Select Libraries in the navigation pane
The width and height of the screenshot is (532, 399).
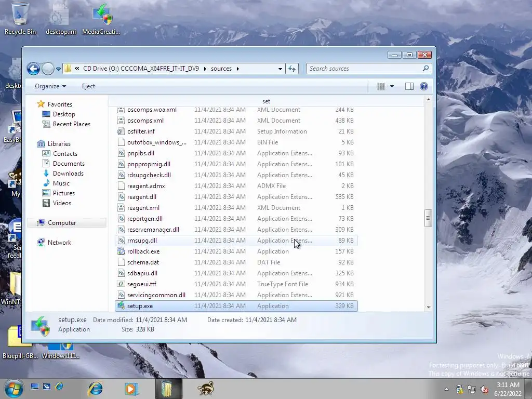tap(54, 143)
